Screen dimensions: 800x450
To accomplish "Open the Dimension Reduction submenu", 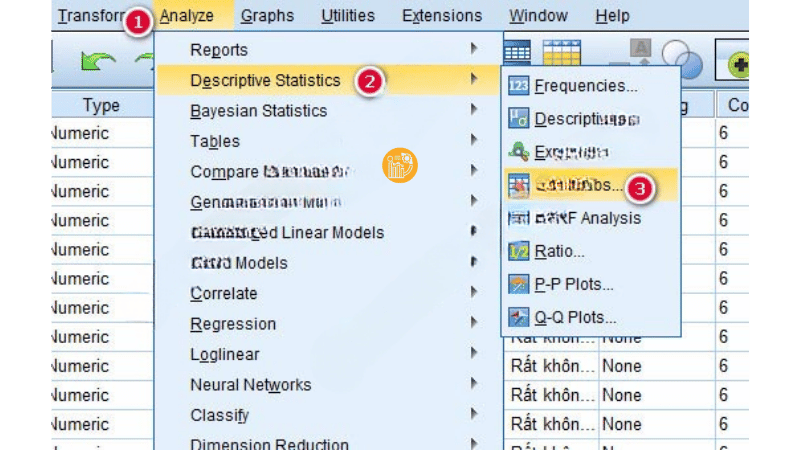I will click(328, 443).
